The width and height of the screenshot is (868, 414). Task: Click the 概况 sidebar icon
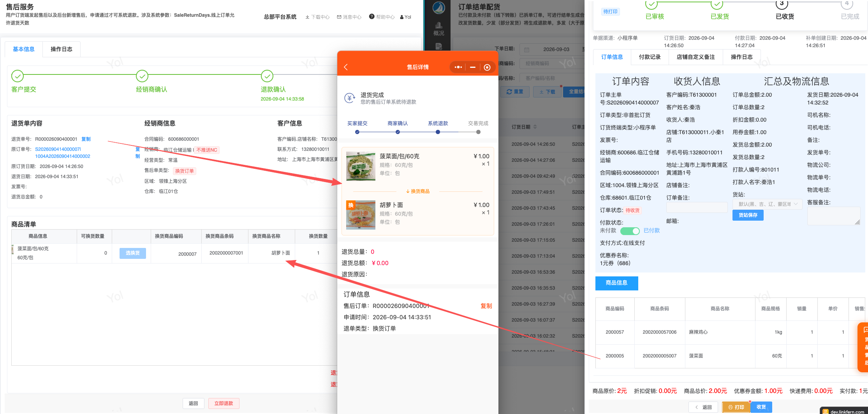point(439,29)
